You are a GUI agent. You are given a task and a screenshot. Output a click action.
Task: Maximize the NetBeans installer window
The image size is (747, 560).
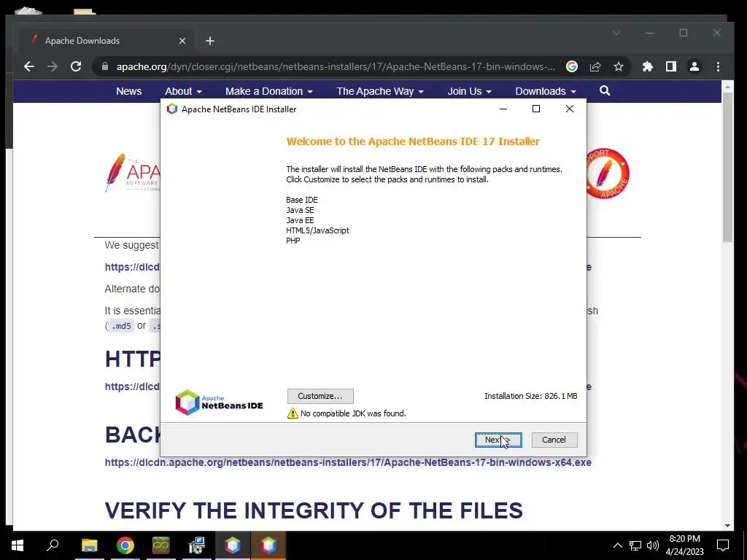(x=536, y=109)
